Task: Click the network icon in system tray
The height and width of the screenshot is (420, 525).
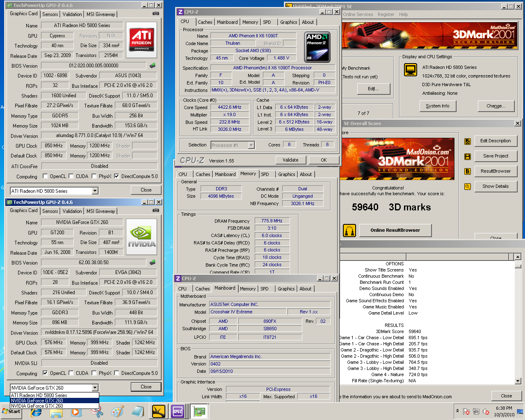Action: (x=476, y=411)
